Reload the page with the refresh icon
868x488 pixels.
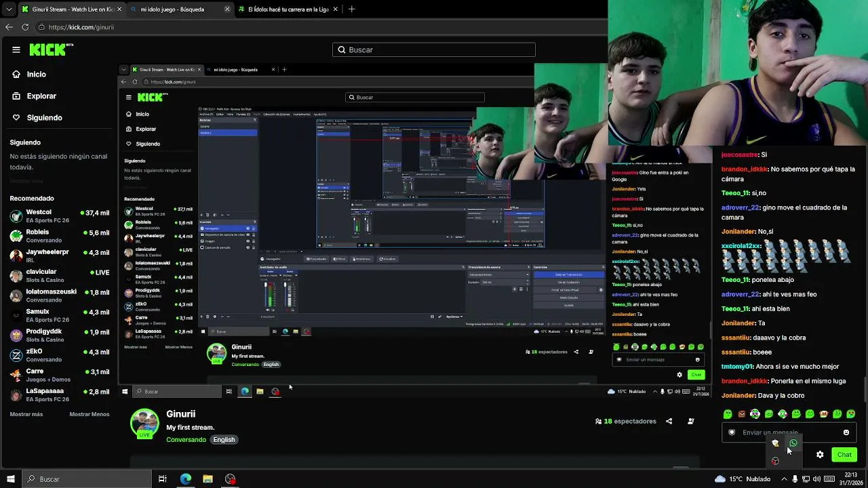(25, 27)
